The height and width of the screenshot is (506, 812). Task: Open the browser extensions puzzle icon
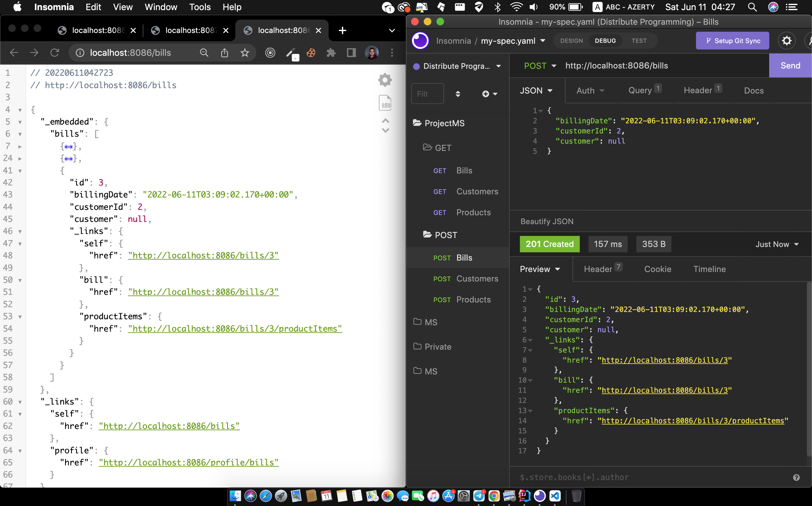coord(331,53)
